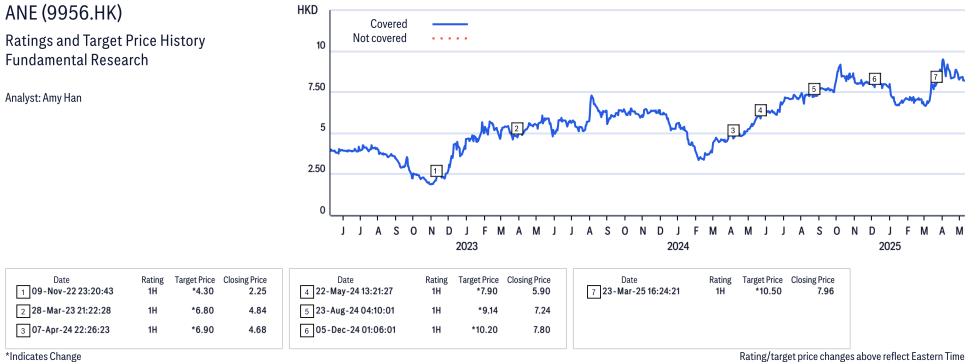The height and width of the screenshot is (362, 975).
Task: Click date '07-Apr-24 22:26:23'
Action: [x=72, y=330]
